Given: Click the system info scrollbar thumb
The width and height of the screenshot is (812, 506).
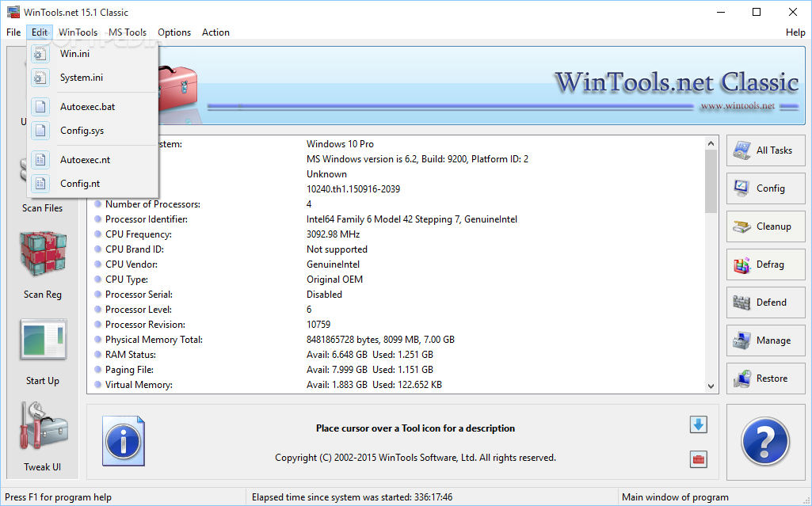Looking at the screenshot, I should pyautogui.click(x=711, y=181).
